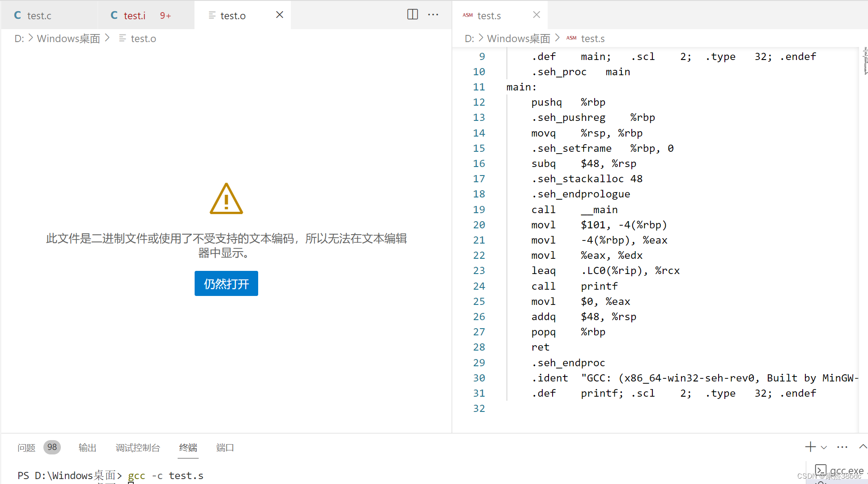
Task: Click the yellow warning triangle icon
Action: pyautogui.click(x=226, y=199)
